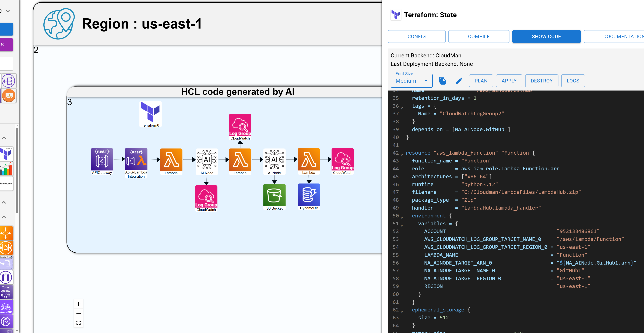644x333 pixels.
Task: Click the PLAN button
Action: (481, 81)
